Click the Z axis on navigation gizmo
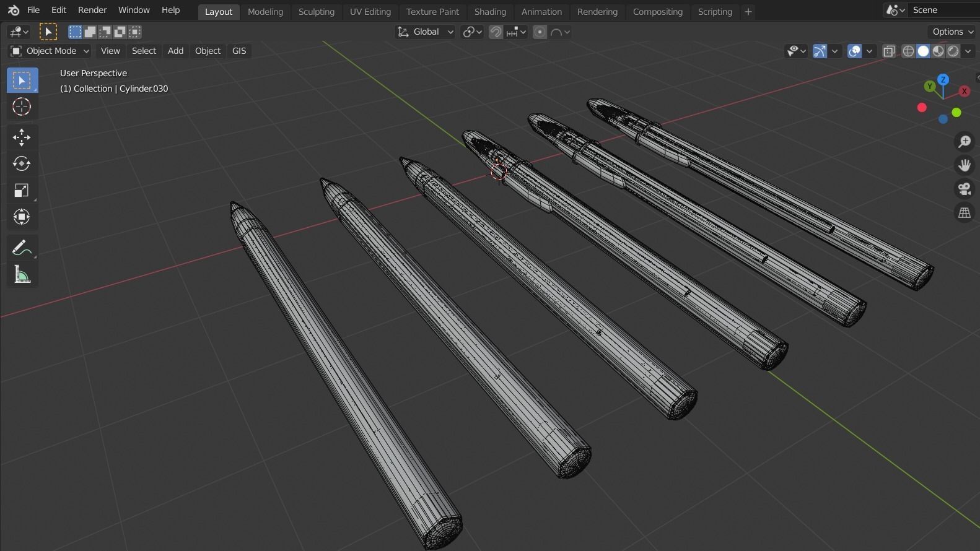 943,79
